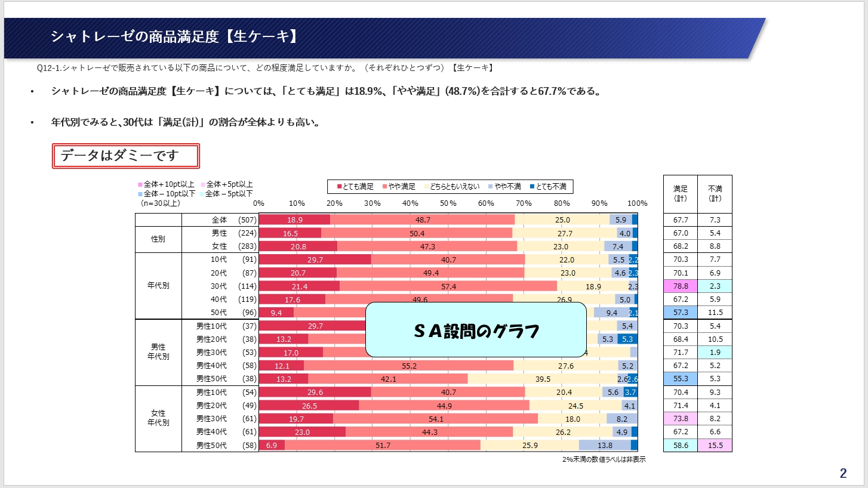Click the 48.7 bar segment

[423, 220]
